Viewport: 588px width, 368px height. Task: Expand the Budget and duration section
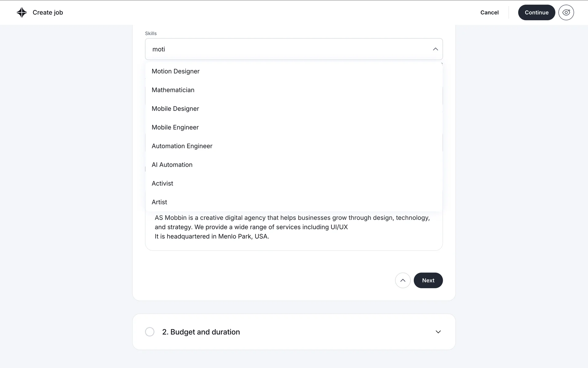click(438, 332)
